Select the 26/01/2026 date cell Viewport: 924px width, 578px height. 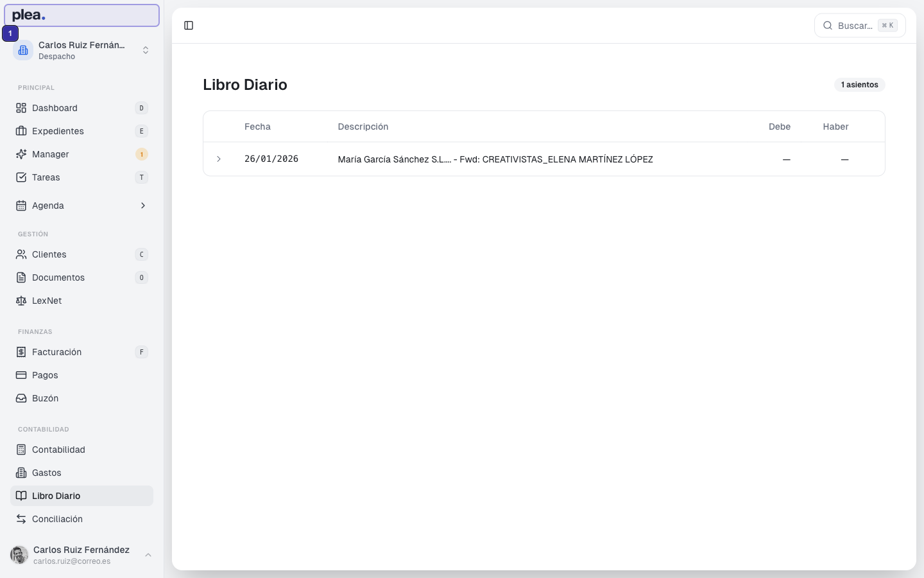(271, 159)
